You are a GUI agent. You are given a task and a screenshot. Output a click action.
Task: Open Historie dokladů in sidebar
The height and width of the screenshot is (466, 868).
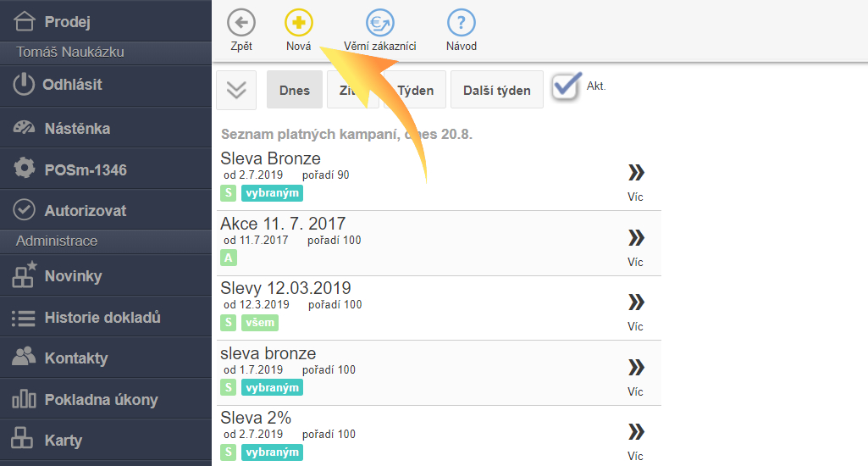click(102, 318)
